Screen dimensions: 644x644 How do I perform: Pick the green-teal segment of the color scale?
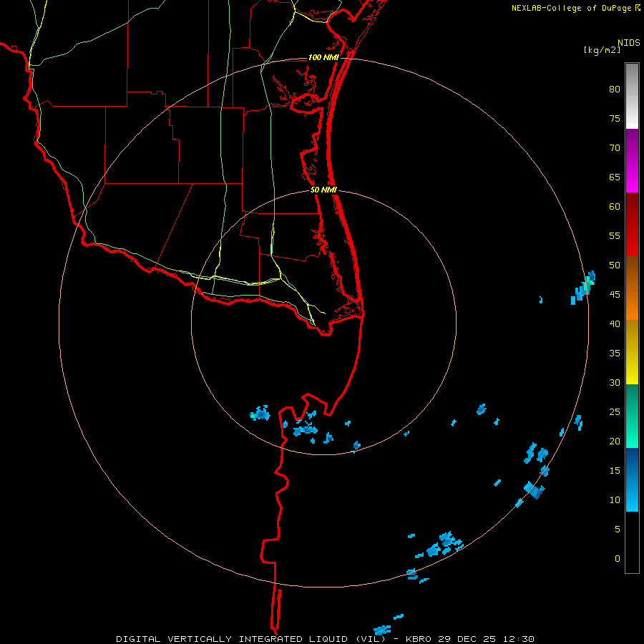[632, 416]
